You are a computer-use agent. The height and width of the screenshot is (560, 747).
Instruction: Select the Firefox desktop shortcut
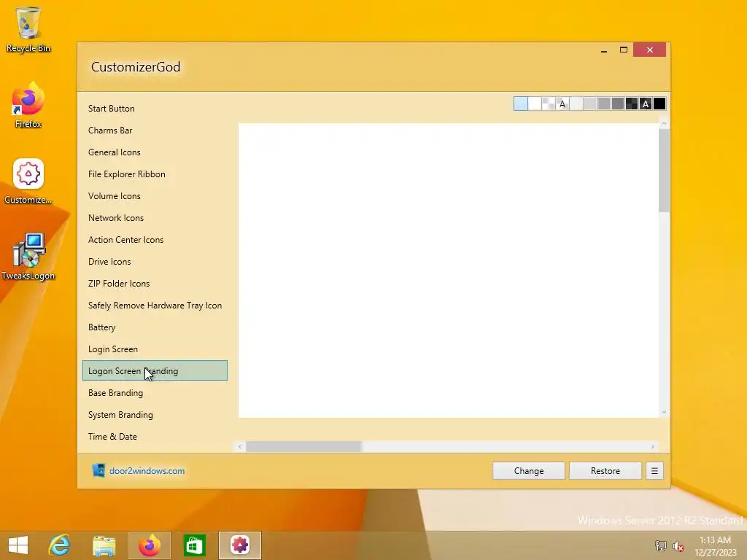tap(28, 105)
